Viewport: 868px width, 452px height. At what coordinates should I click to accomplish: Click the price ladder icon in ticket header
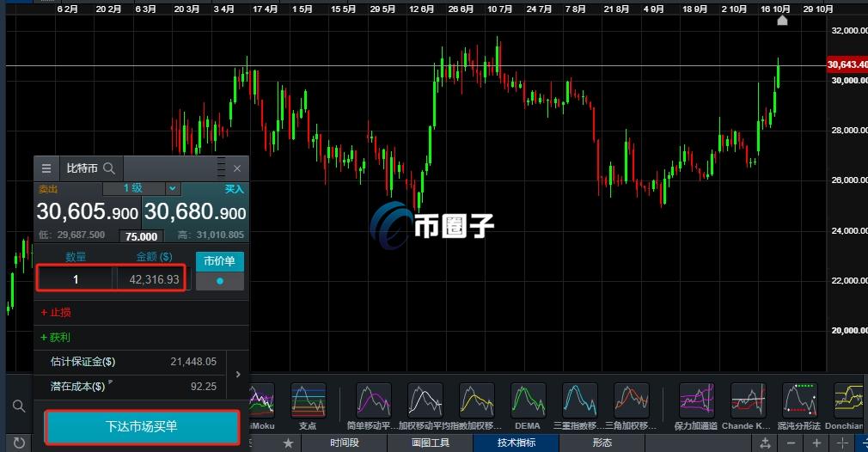[221, 167]
